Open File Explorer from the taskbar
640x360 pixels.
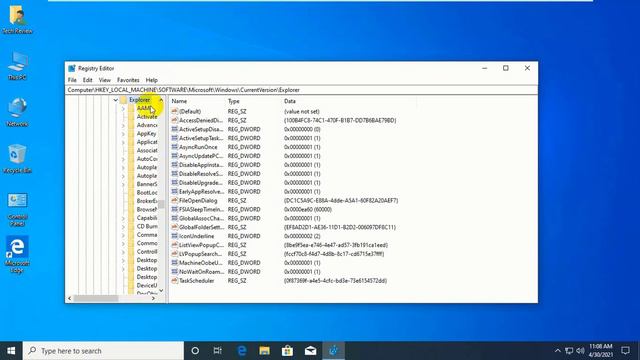click(x=264, y=351)
